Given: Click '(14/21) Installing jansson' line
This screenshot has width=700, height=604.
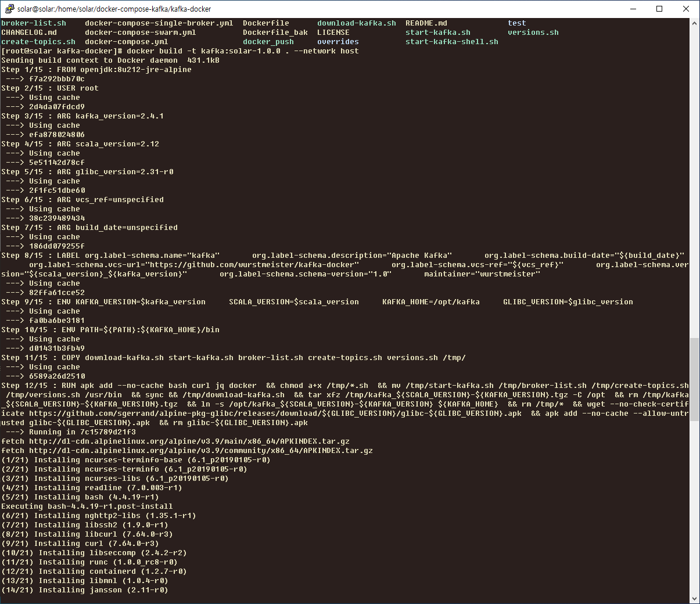Looking at the screenshot, I should (85, 590).
